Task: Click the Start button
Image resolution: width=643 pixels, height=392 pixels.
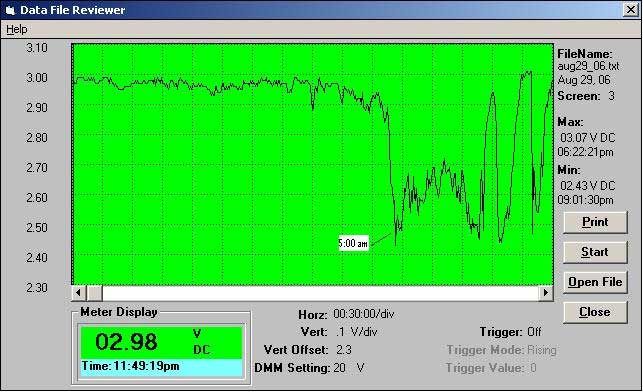Action: (x=595, y=252)
